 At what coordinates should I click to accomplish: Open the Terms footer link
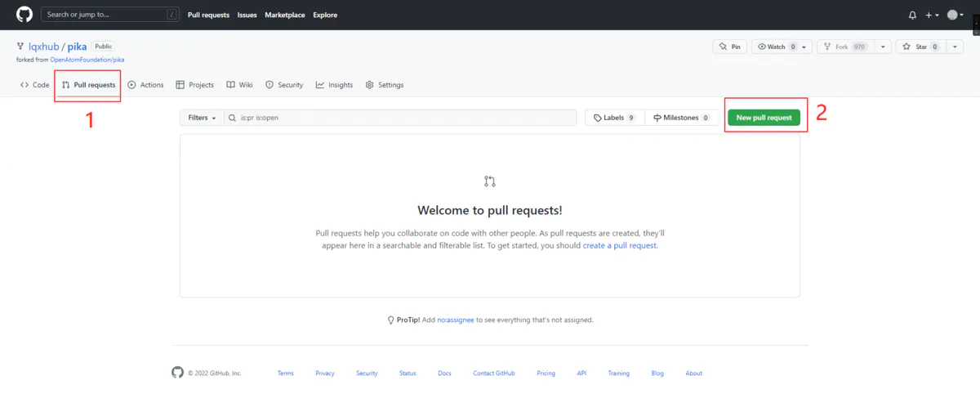(285, 373)
